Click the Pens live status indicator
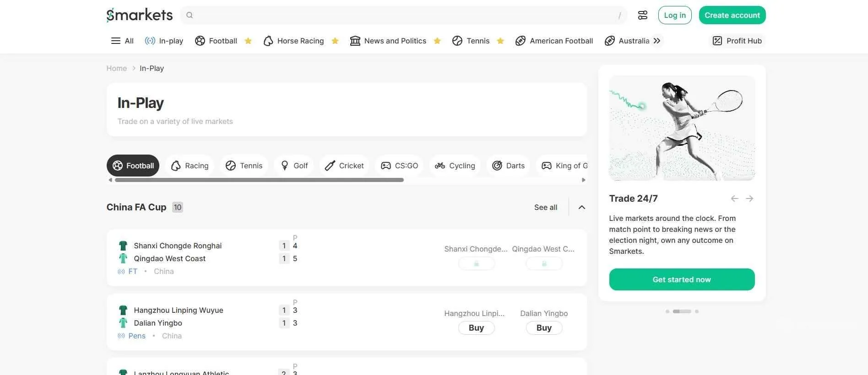Screen dimensions: 868x375 click(x=132, y=336)
